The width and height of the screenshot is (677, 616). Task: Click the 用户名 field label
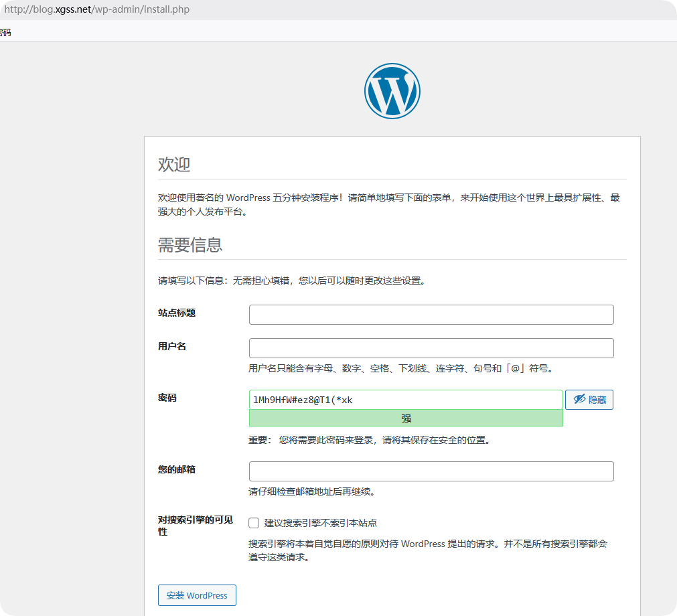tap(172, 346)
